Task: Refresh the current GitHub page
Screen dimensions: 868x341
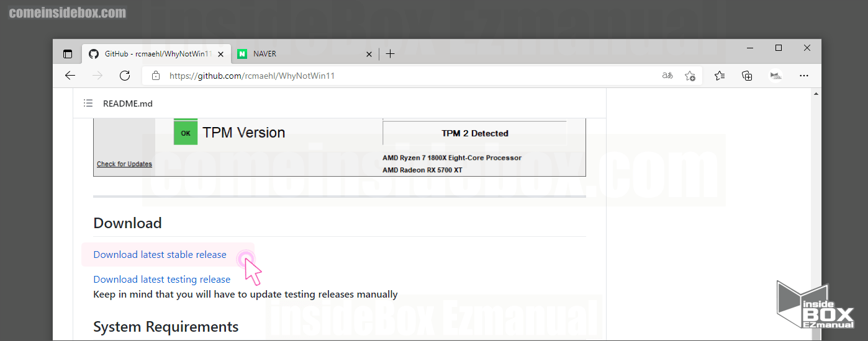Action: click(125, 76)
